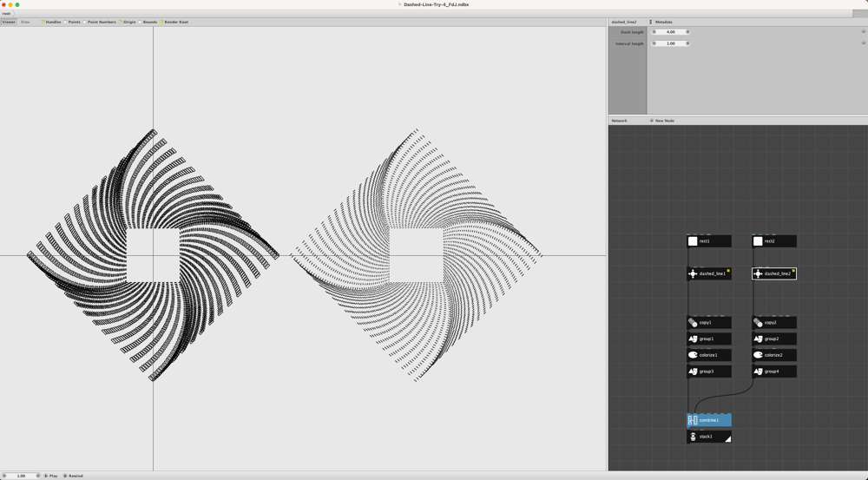Click the Dash length 4.00 field
Viewport: 868px width, 480px height.
(x=670, y=32)
